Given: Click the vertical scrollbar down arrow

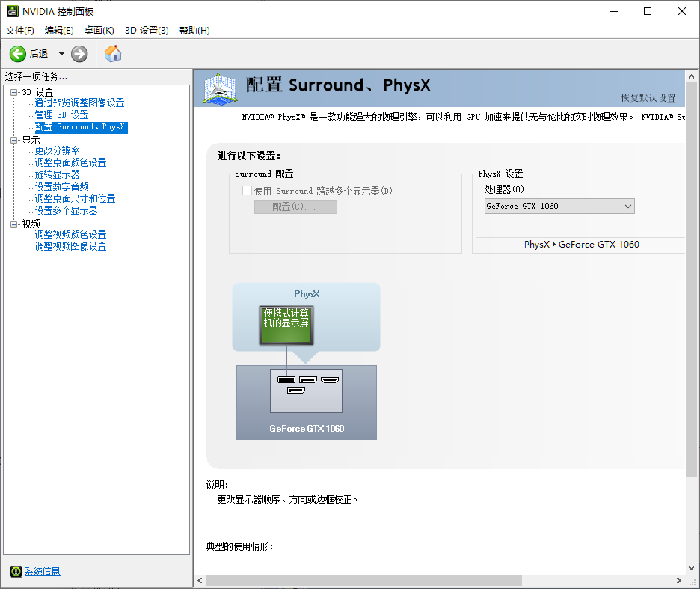Looking at the screenshot, I should pyautogui.click(x=691, y=568).
